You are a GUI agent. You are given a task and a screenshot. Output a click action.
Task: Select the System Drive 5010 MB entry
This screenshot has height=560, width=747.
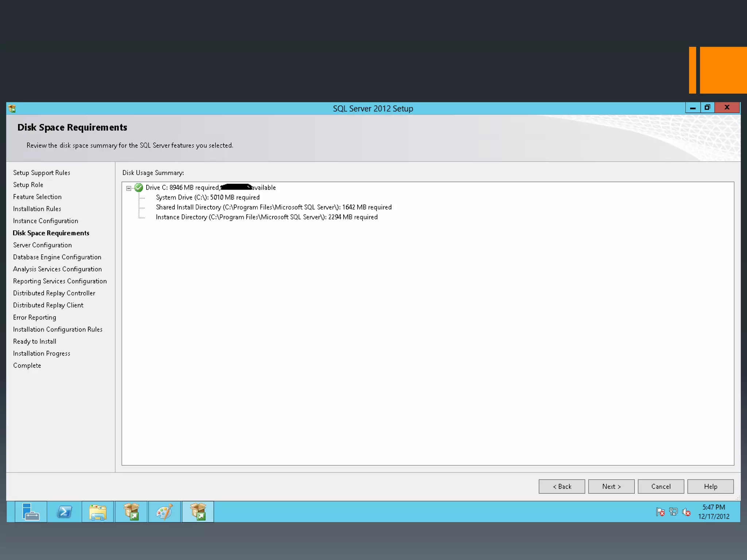[208, 197]
